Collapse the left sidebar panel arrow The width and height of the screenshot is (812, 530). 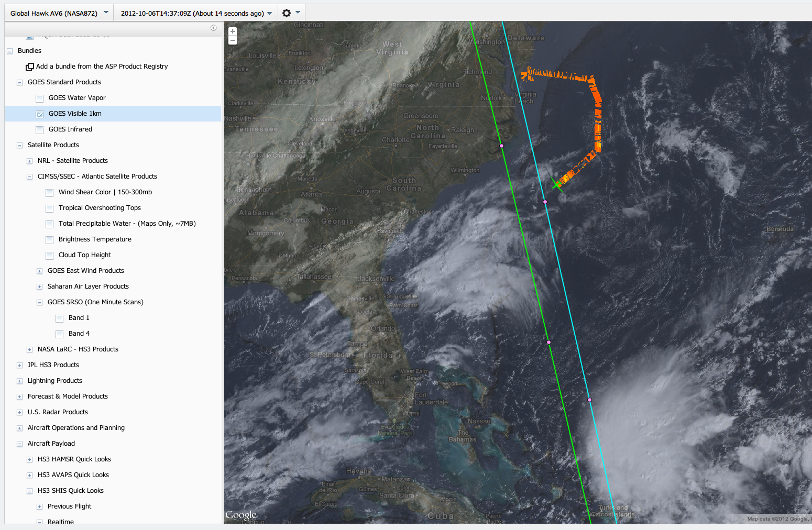point(213,28)
